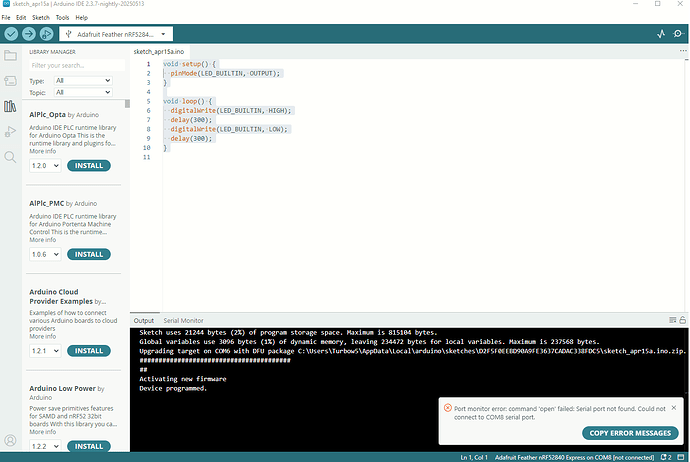This screenshot has width=690, height=462.
Task: Click Copy Error Messages button
Action: [629, 433]
